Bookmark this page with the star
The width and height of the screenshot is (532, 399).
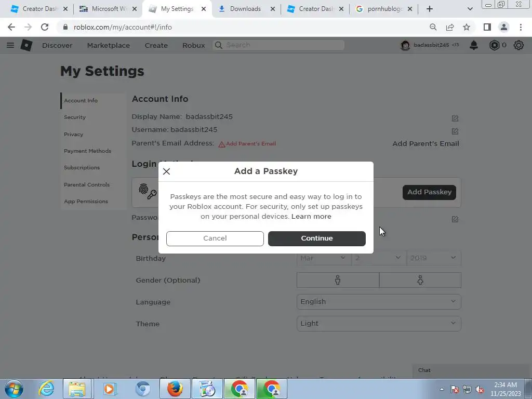tap(467, 27)
